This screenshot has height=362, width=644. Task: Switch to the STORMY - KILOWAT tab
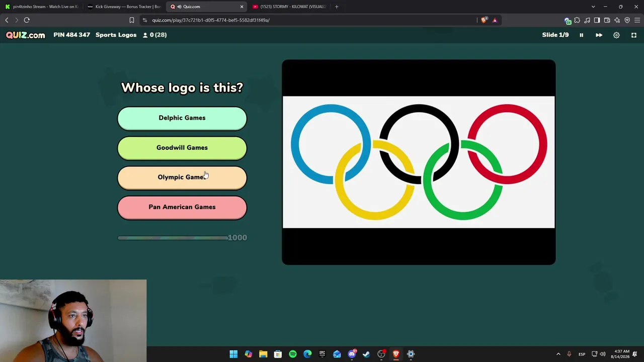(289, 7)
